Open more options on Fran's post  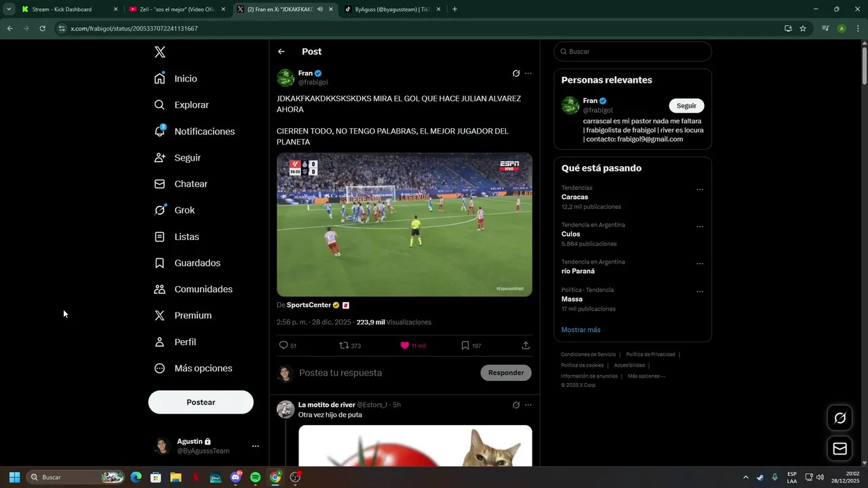point(528,73)
